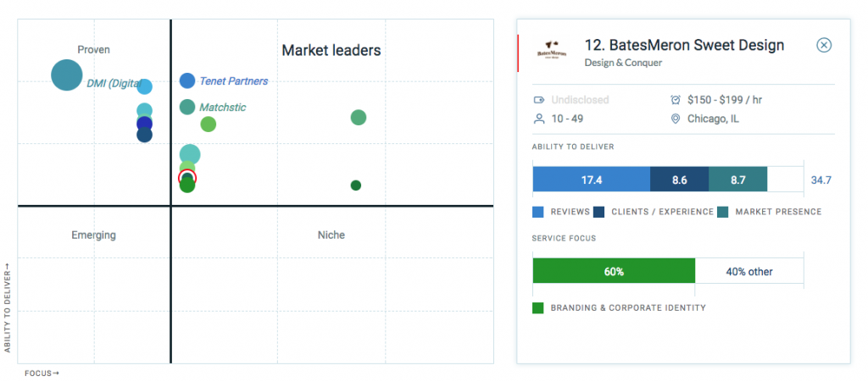Click the employee count person icon
This screenshot has width=868, height=382.
[538, 119]
